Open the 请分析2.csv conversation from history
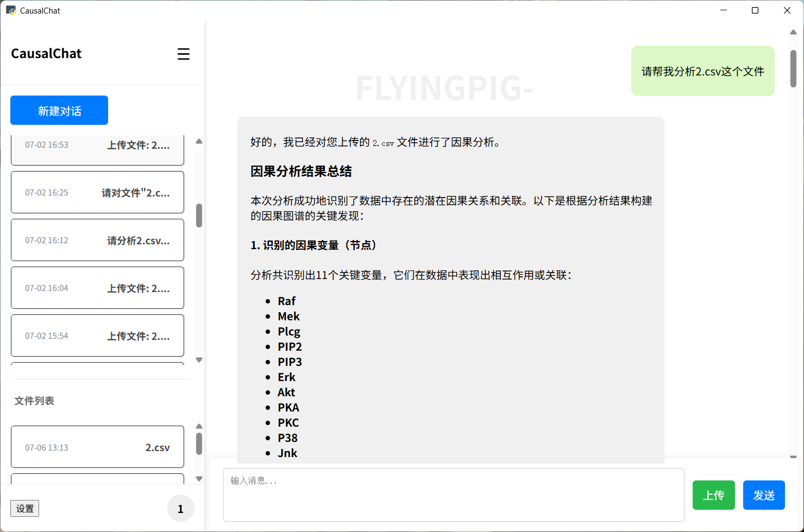Screen dimensions: 804x532 coord(97,240)
